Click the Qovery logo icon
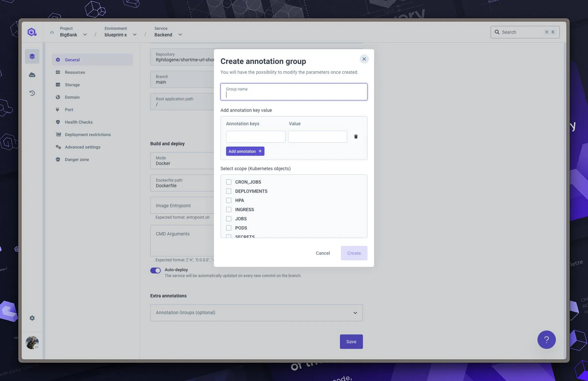 pyautogui.click(x=32, y=32)
